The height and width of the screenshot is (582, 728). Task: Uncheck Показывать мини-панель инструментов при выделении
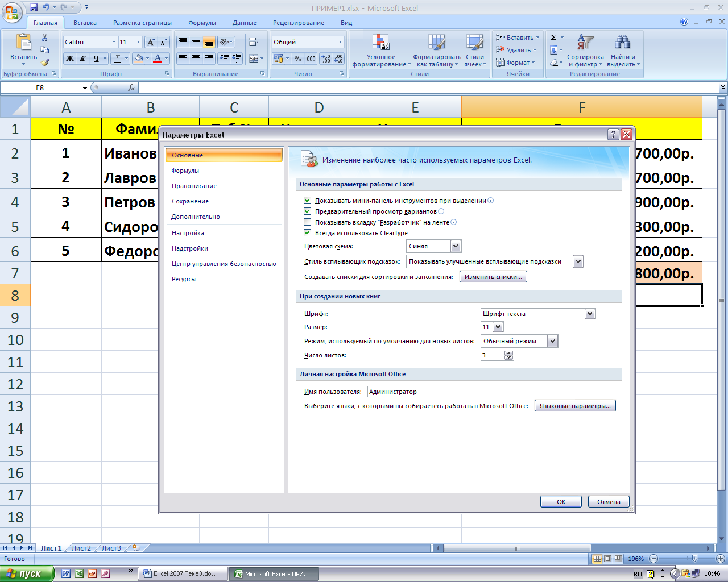[308, 200]
